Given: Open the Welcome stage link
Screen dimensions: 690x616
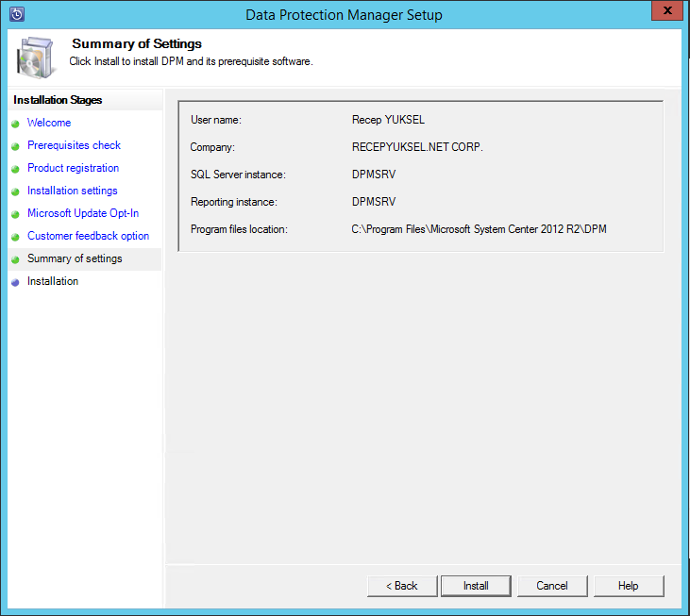Looking at the screenshot, I should click(49, 123).
